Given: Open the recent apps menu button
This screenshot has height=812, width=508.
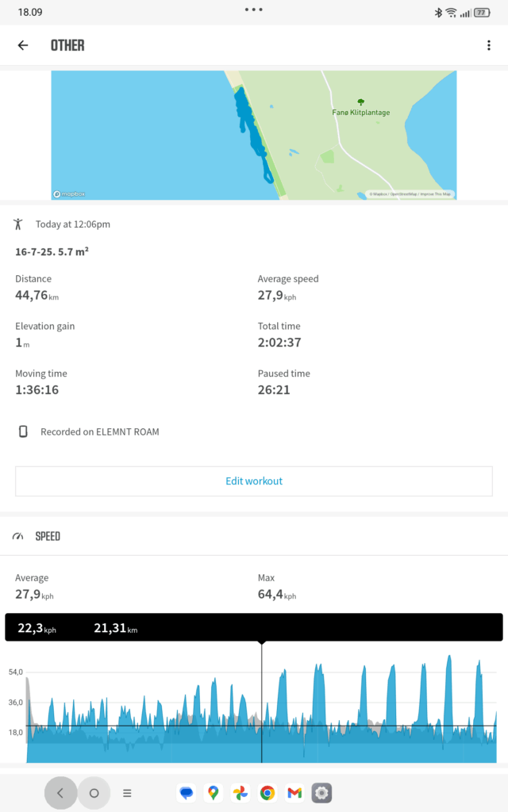Looking at the screenshot, I should 127,793.
